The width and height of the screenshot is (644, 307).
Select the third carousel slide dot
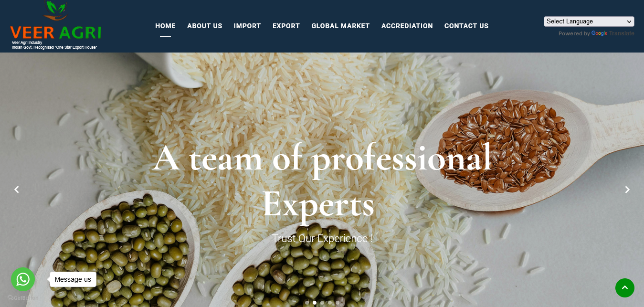(322, 303)
